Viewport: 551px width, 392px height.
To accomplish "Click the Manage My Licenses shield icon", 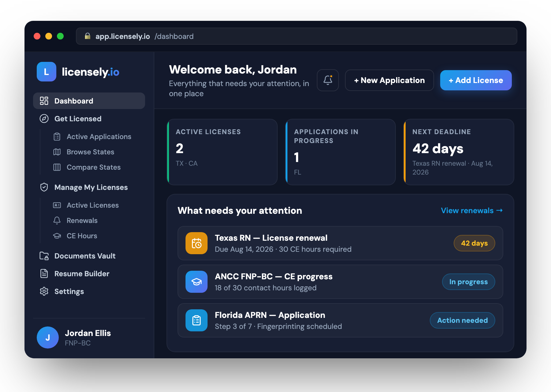I will click(x=44, y=187).
